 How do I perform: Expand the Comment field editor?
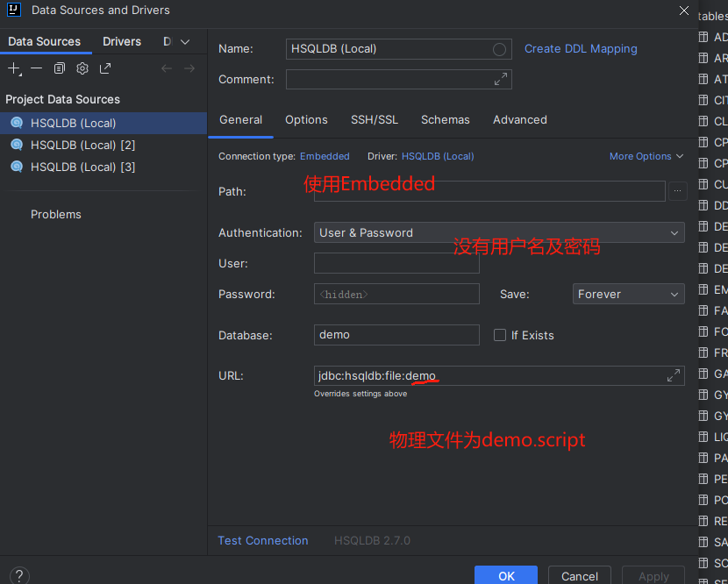pyautogui.click(x=501, y=80)
